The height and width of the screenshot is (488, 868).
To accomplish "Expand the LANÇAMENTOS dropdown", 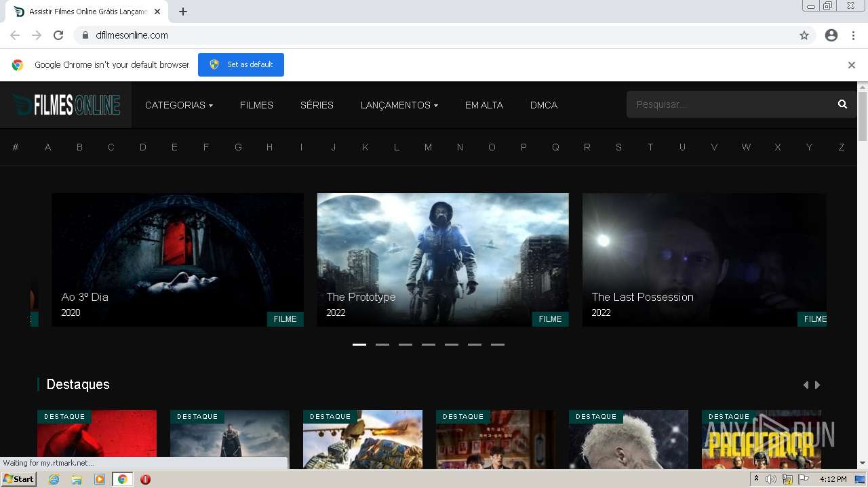I will click(x=399, y=105).
